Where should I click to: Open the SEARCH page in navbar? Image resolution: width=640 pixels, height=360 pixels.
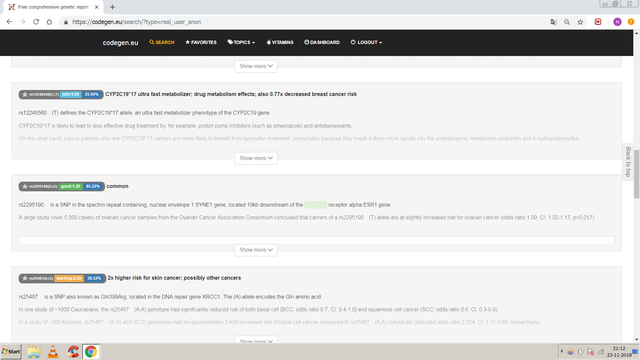162,42
